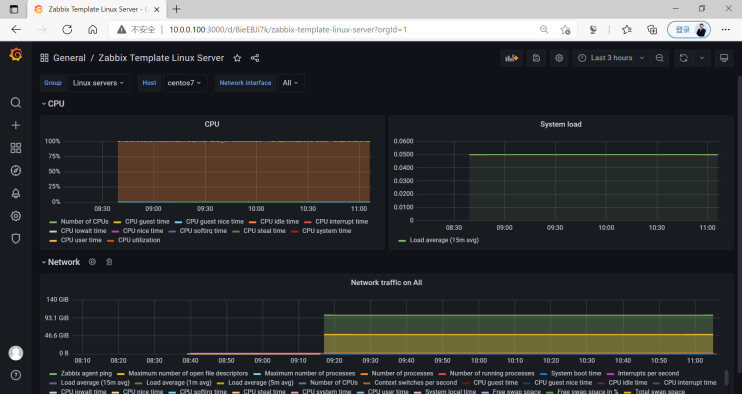Screen dimensions: 742x394
Task: Mark dashboard as favorite with star
Action: click(237, 58)
